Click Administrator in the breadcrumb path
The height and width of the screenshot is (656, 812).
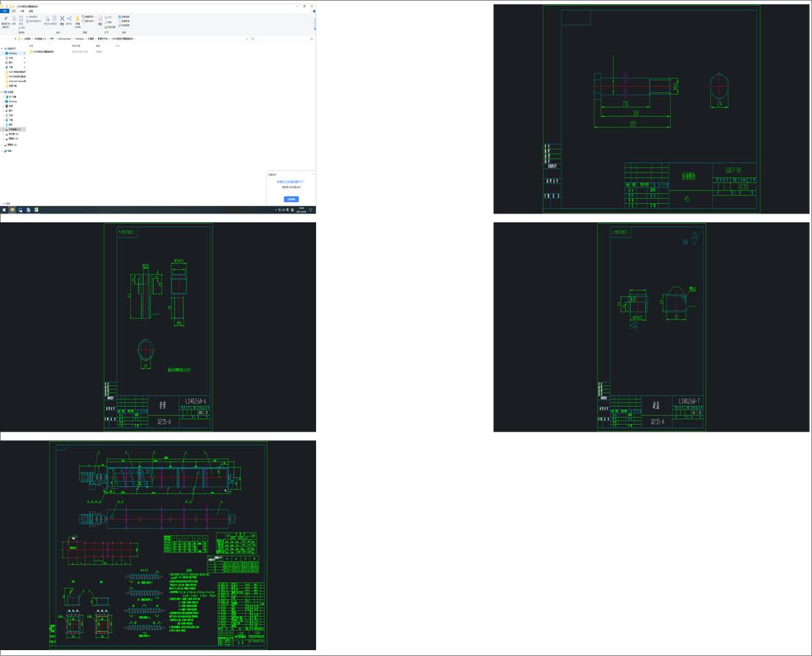[x=64, y=39]
